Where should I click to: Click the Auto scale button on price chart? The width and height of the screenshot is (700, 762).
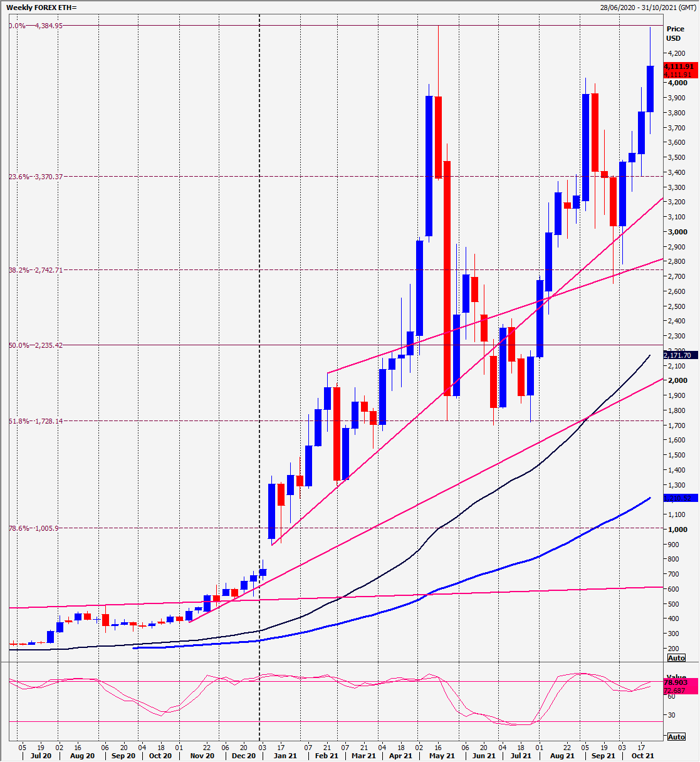pos(677,658)
